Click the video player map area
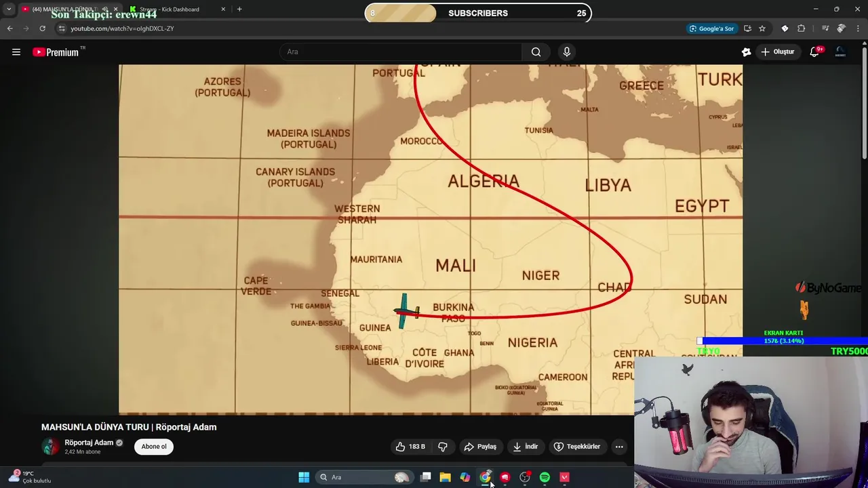The width and height of the screenshot is (868, 488). [x=431, y=239]
